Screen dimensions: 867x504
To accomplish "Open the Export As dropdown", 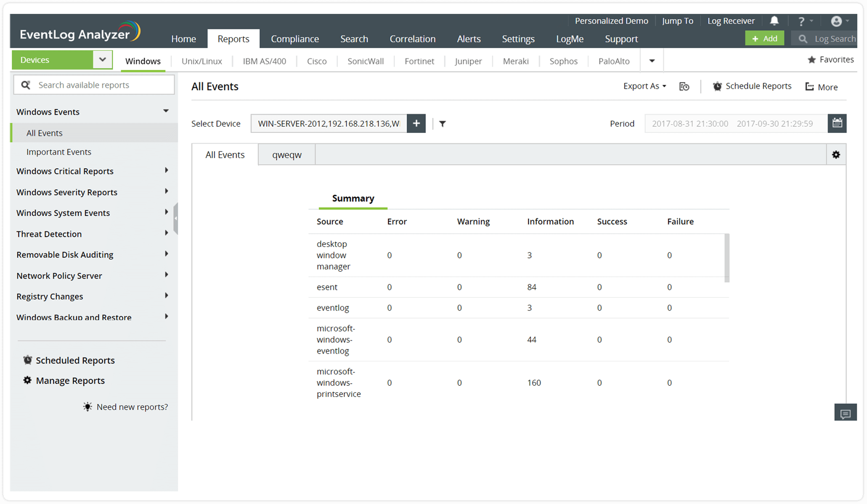I will click(644, 86).
